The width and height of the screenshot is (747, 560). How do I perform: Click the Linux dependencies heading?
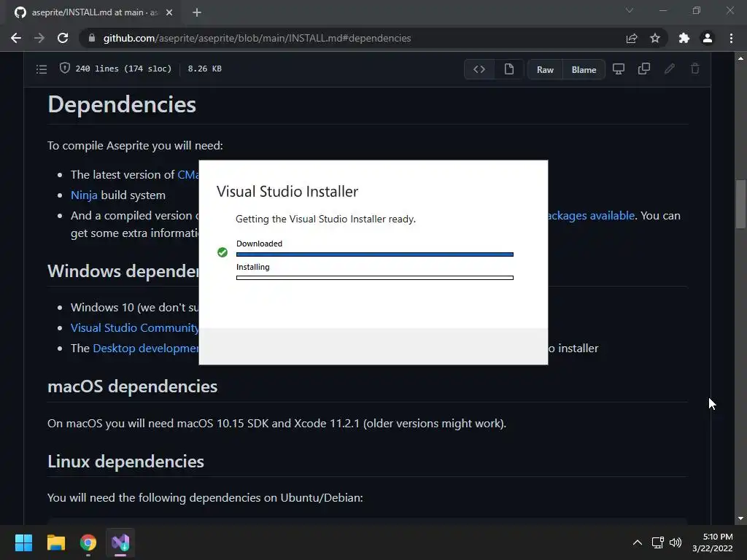coord(125,462)
